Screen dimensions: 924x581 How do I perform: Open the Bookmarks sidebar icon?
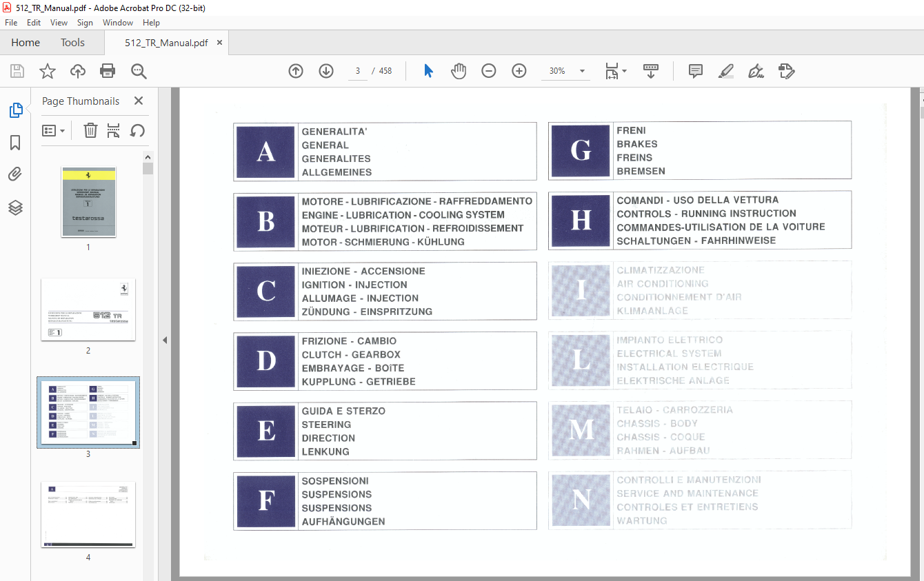pyautogui.click(x=15, y=143)
